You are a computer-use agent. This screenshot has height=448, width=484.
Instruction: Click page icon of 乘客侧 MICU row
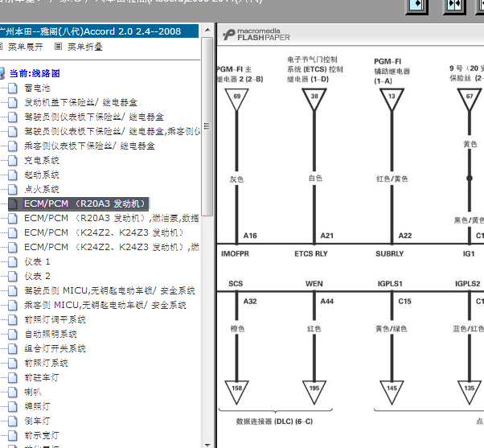coord(13,306)
